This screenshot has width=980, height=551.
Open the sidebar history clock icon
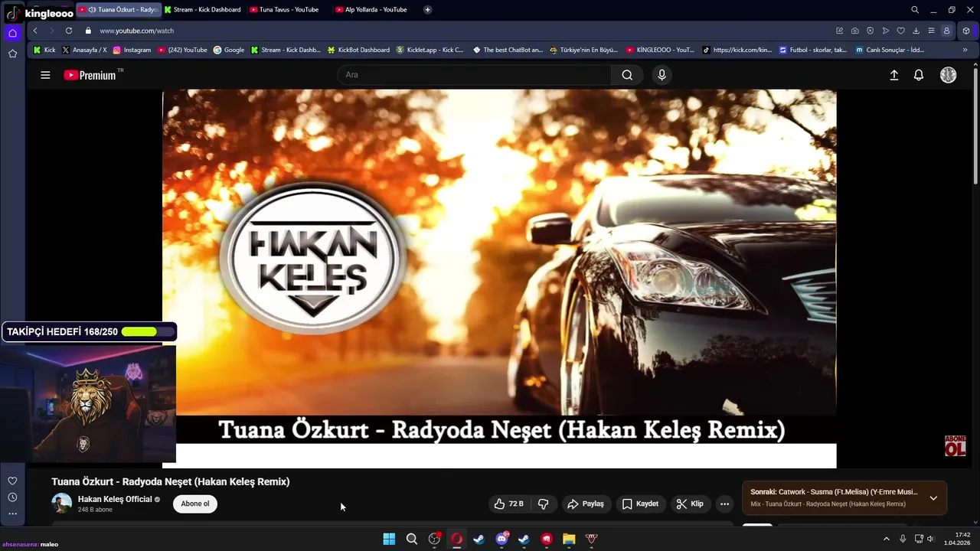pos(12,497)
